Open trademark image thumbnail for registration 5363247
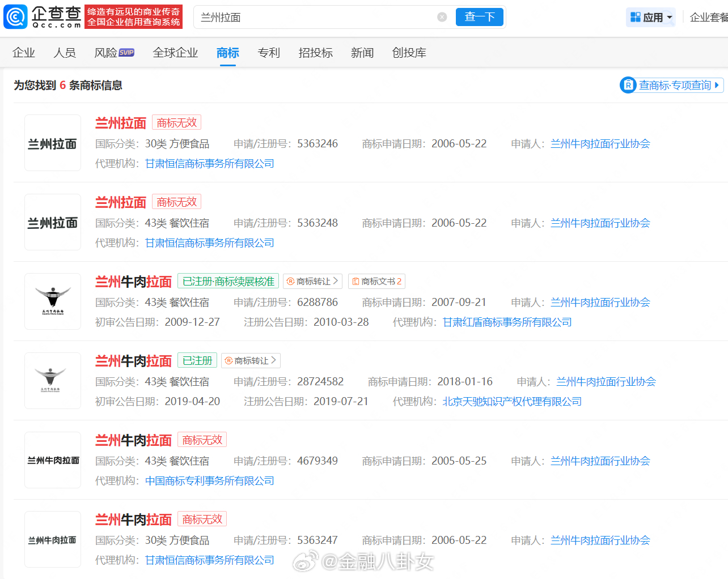The image size is (728, 579). [53, 539]
